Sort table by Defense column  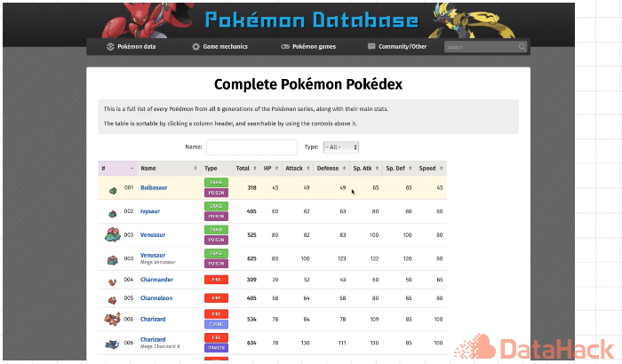tap(331, 169)
